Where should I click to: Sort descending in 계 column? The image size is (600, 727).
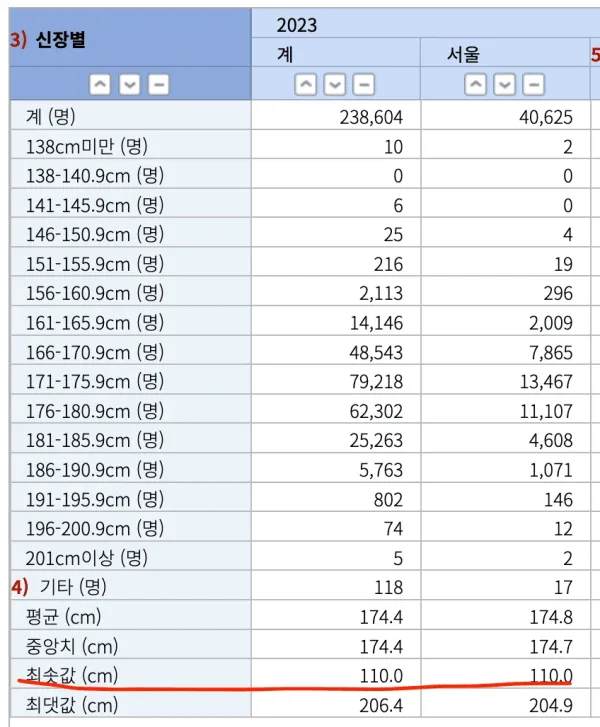(335, 85)
